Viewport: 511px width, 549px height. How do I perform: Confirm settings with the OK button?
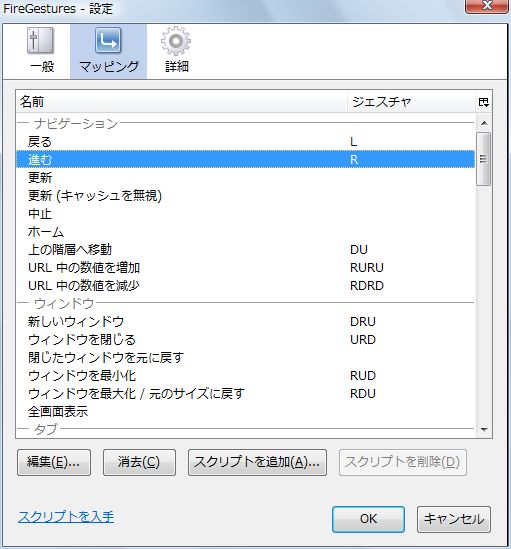368,519
